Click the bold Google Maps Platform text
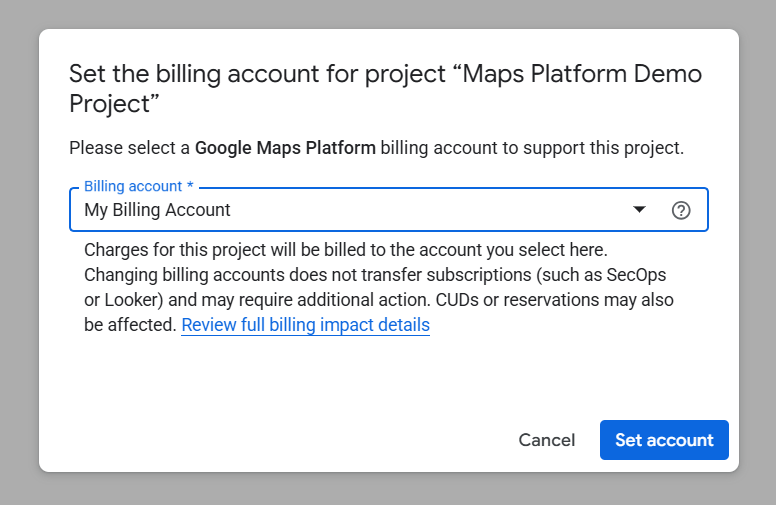 coord(285,148)
